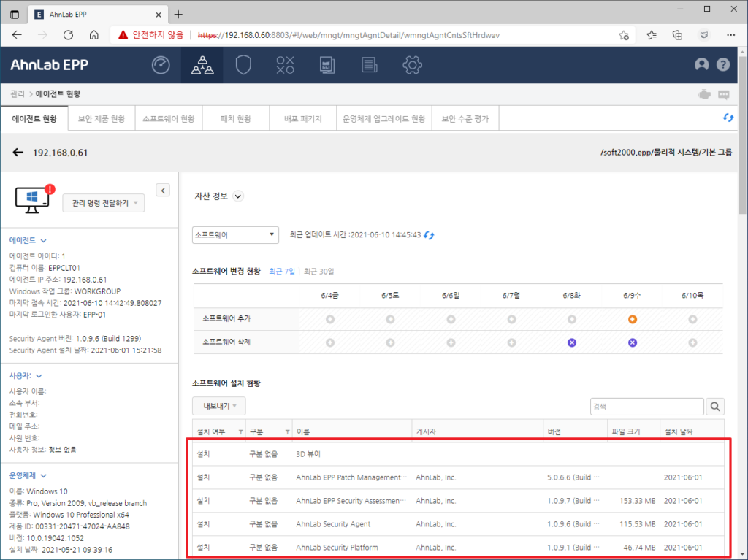Open the 보안 수준 평가 tab

tap(465, 118)
